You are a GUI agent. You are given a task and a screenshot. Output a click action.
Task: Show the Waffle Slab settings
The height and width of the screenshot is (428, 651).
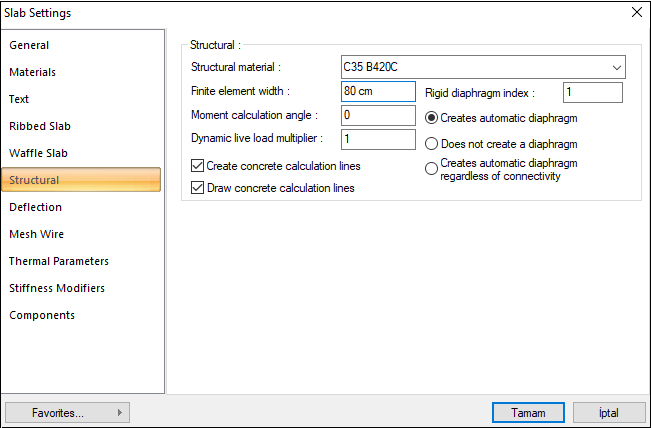38,153
